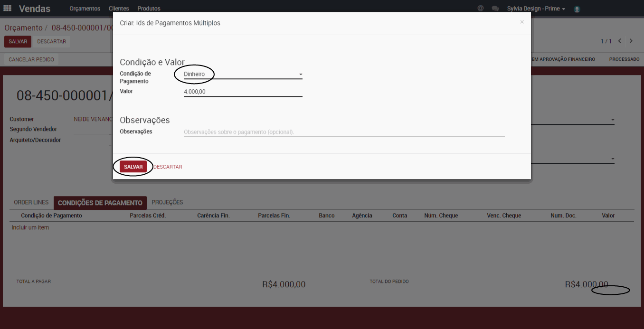Open the Orçamentos menu
The image size is (644, 329).
pos(85,9)
